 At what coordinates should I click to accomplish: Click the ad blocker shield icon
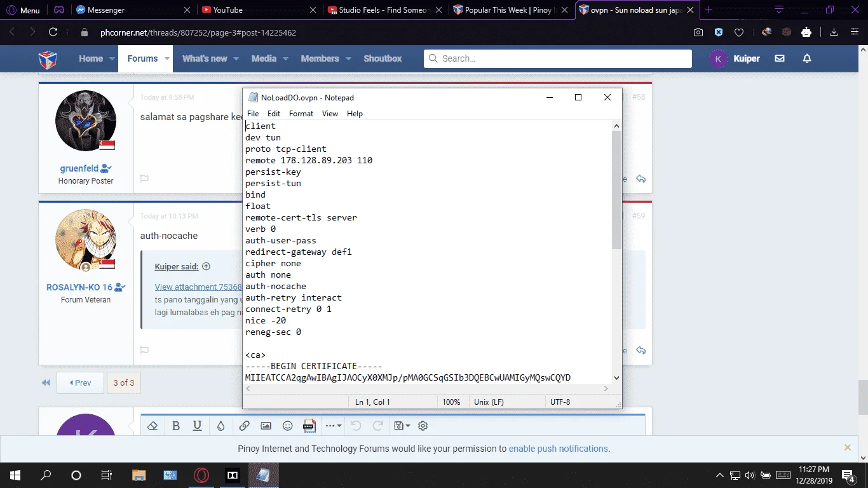(719, 32)
